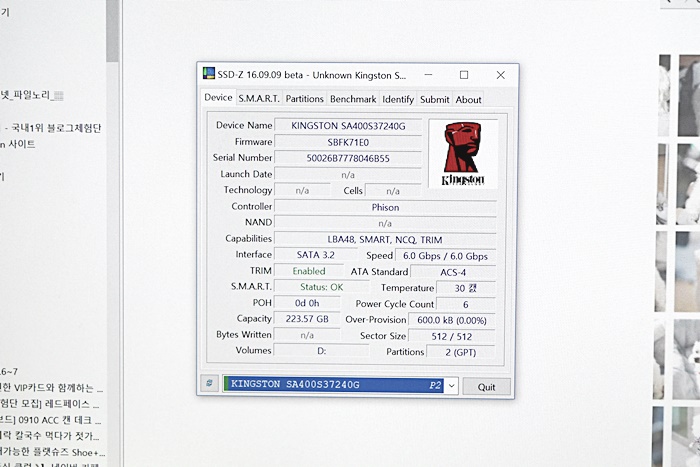Click the TRIM Enabled status field
Screen dimensions: 700x467
coord(308,272)
